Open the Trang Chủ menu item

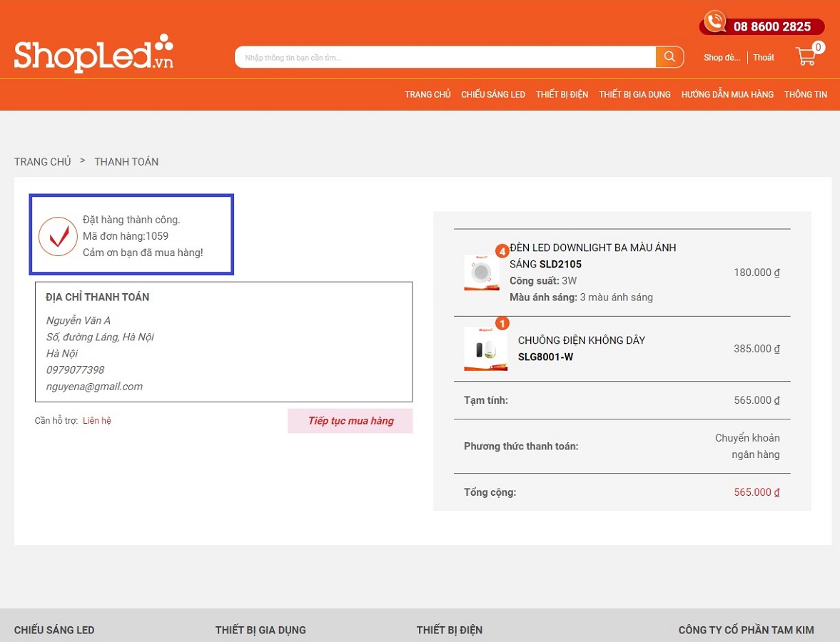click(x=427, y=95)
